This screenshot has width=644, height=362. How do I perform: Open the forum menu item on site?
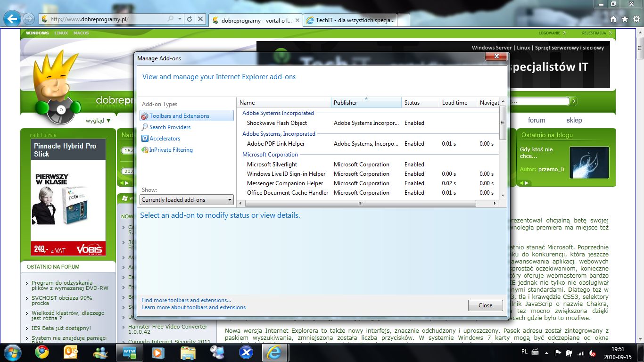click(x=537, y=120)
